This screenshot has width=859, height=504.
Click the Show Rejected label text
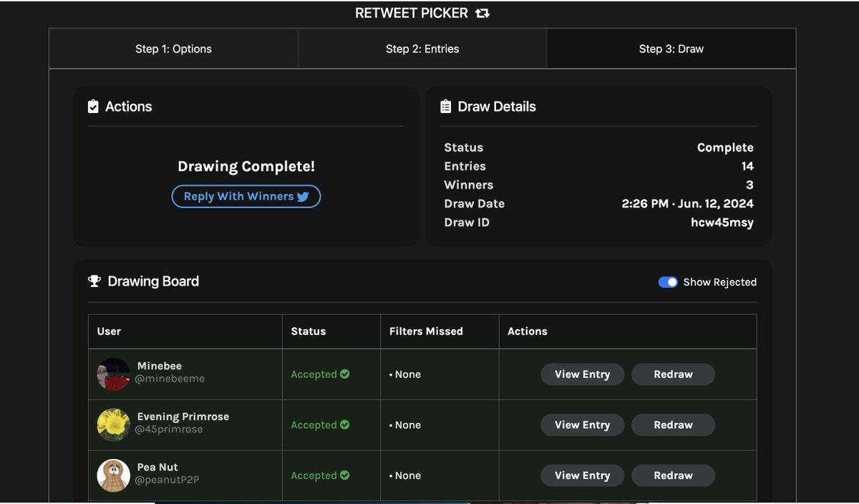(720, 282)
